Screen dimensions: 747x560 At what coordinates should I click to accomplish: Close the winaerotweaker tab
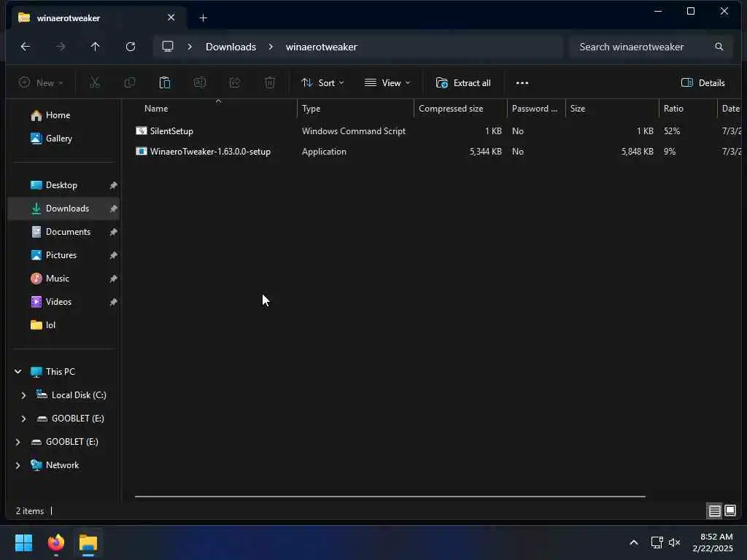[171, 17]
